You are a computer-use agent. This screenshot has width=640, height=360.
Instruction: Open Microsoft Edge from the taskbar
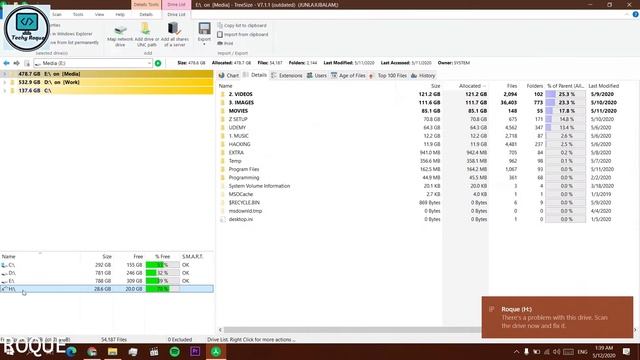(x=71, y=351)
